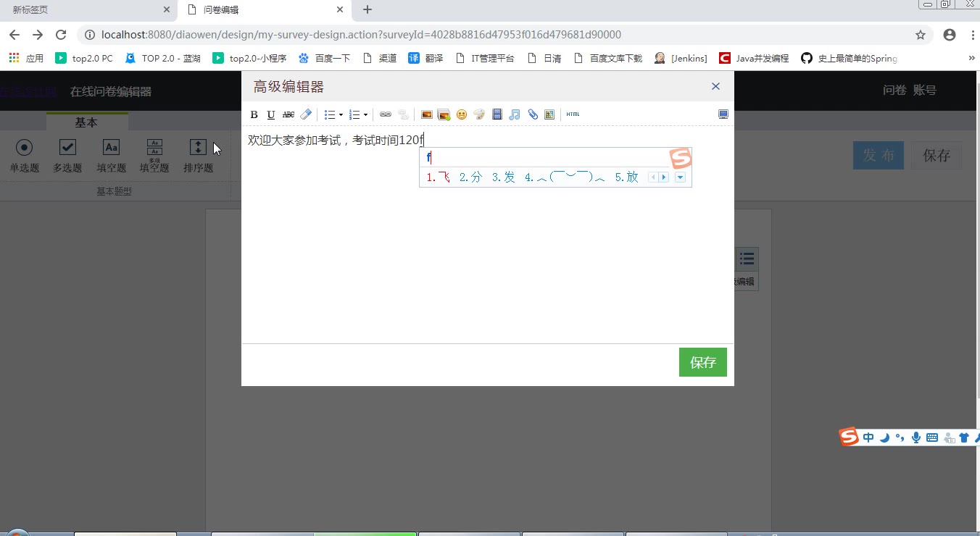
Task: Apply strikethrough with the ABC icon
Action: pos(288,114)
